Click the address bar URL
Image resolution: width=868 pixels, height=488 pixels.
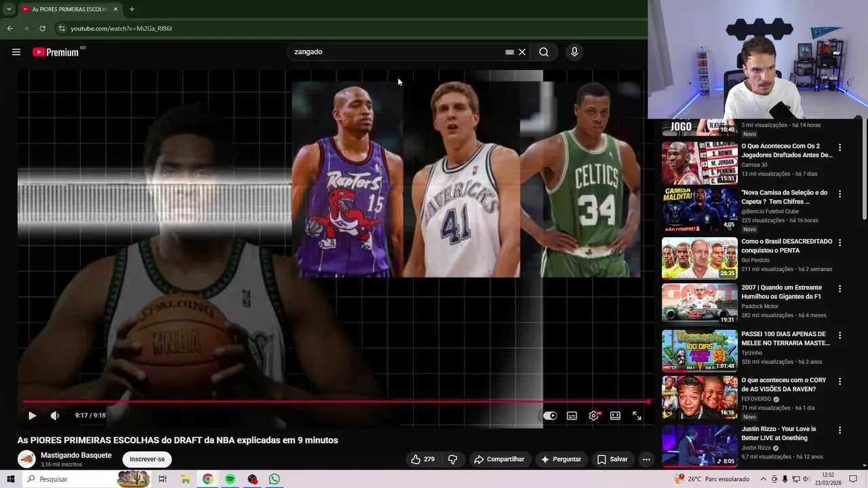pos(121,28)
